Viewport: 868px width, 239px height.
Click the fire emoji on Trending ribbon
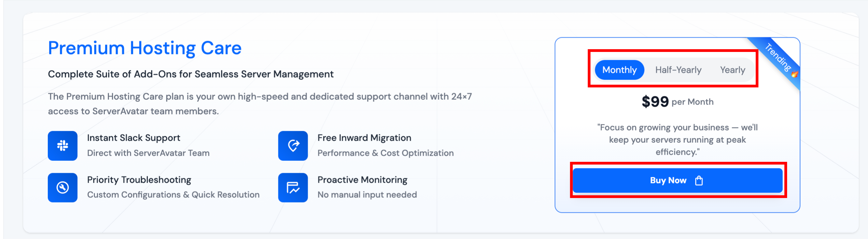795,74
